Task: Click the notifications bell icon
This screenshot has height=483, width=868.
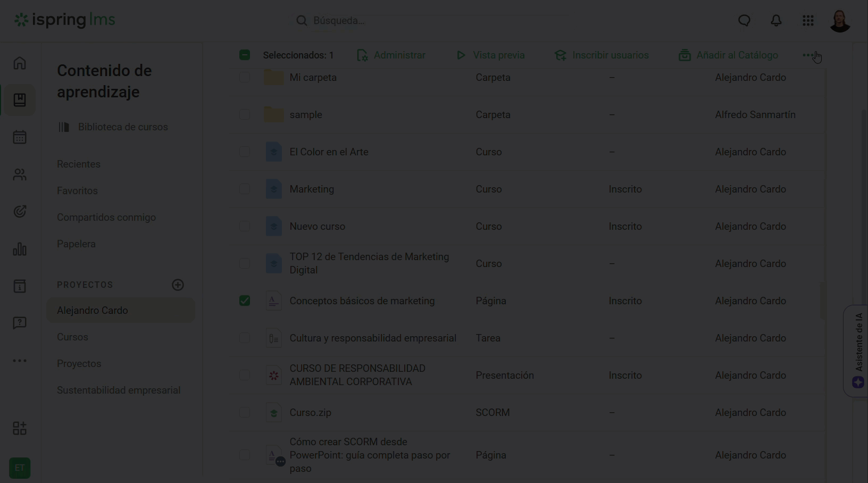Action: click(776, 21)
